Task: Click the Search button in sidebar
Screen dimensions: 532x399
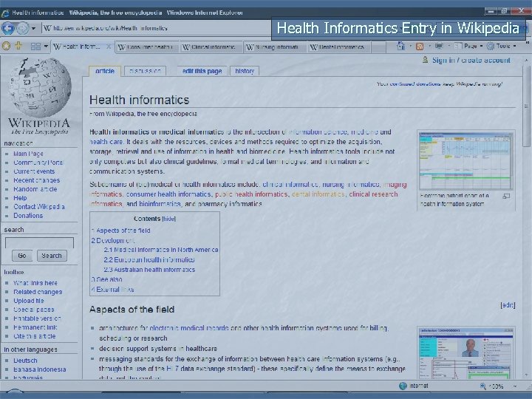Action: coord(52,256)
